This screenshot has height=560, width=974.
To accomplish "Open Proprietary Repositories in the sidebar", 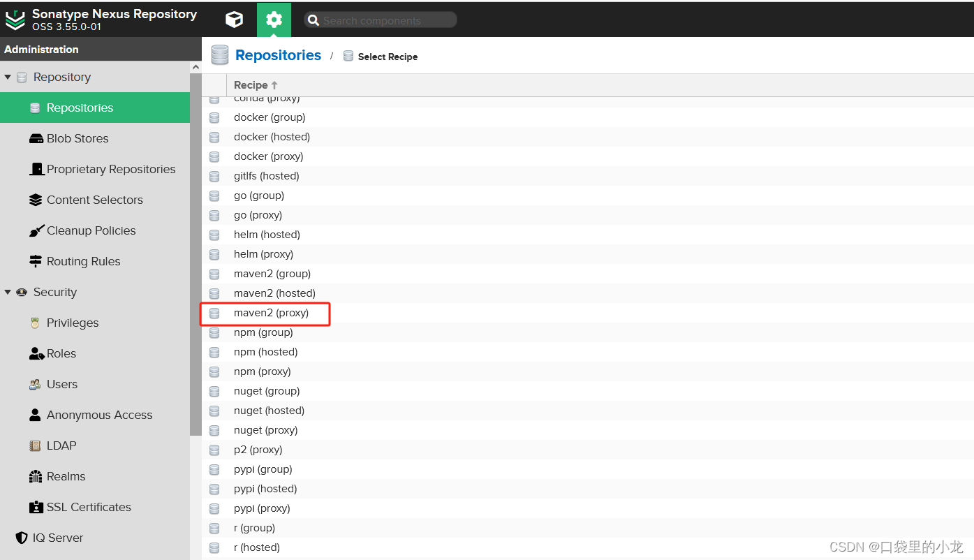I will pyautogui.click(x=95, y=169).
